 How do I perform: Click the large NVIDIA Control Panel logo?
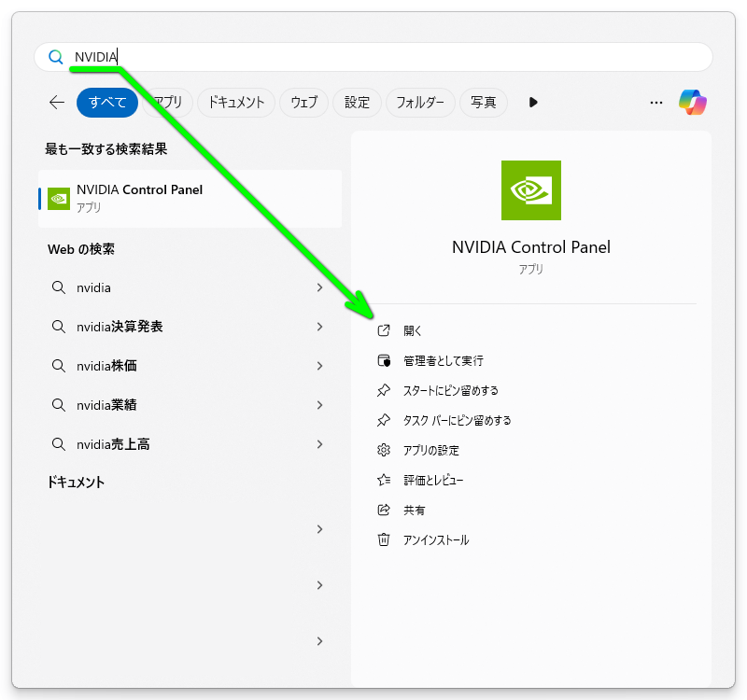pyautogui.click(x=531, y=190)
